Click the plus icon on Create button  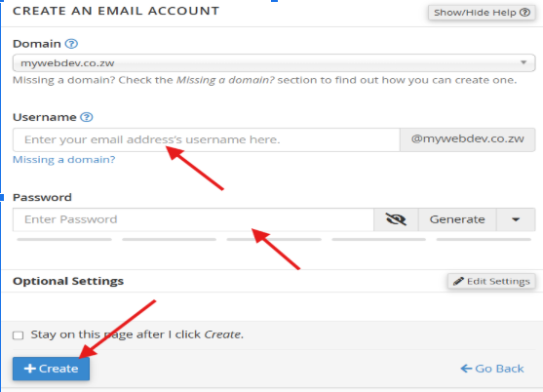[x=30, y=369]
